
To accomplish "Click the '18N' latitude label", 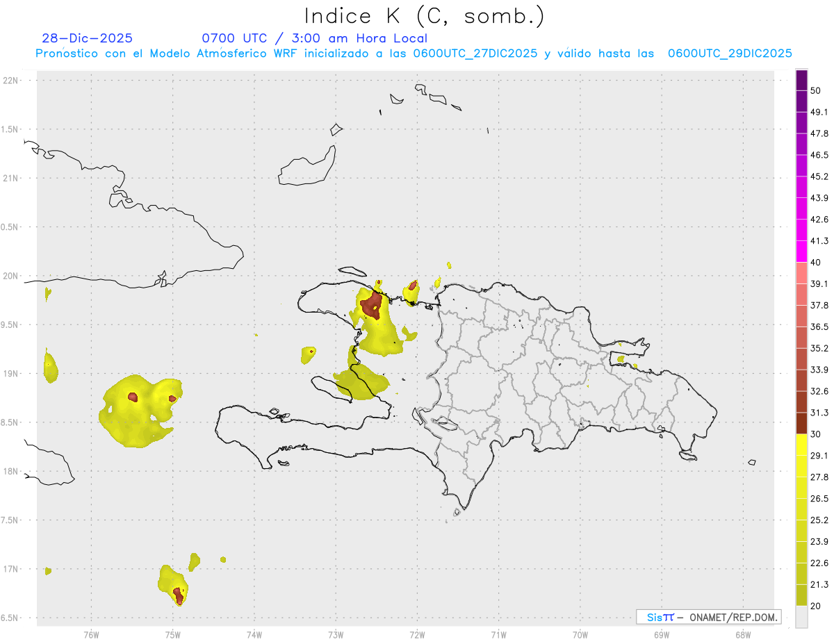I will click(x=10, y=471).
